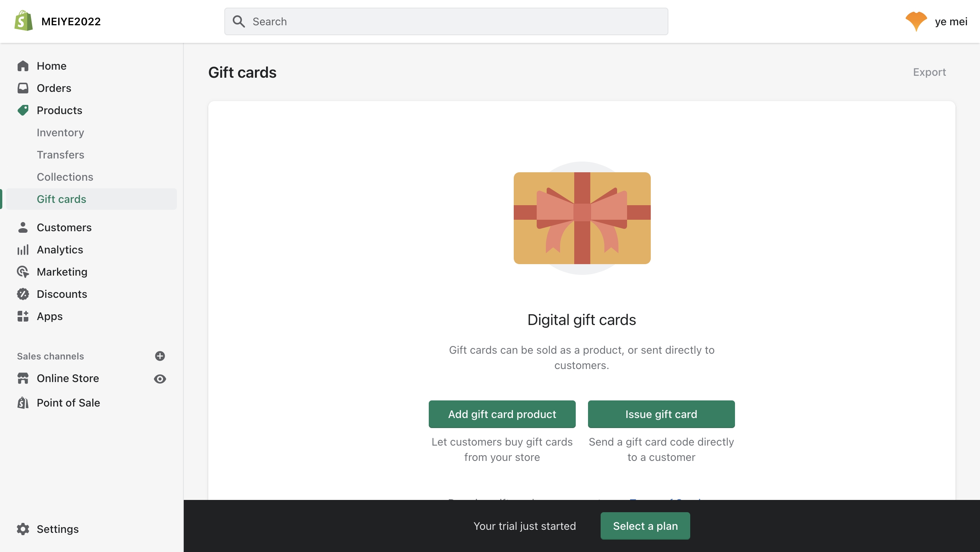Open the ye mei account menu
The image size is (980, 552).
(936, 21)
